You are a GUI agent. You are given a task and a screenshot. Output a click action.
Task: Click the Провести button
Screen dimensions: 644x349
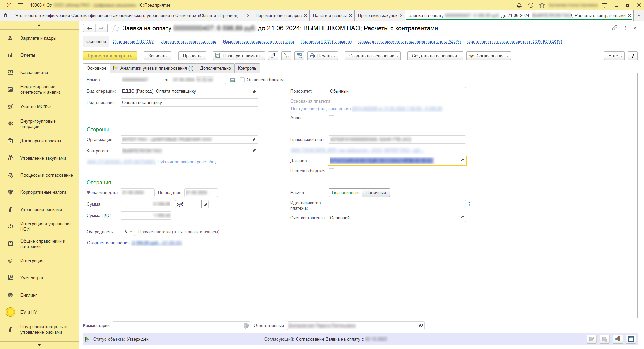[192, 56]
